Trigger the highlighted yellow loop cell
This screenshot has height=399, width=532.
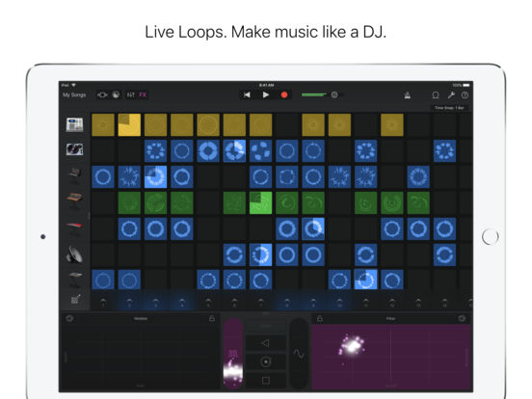[x=129, y=125]
